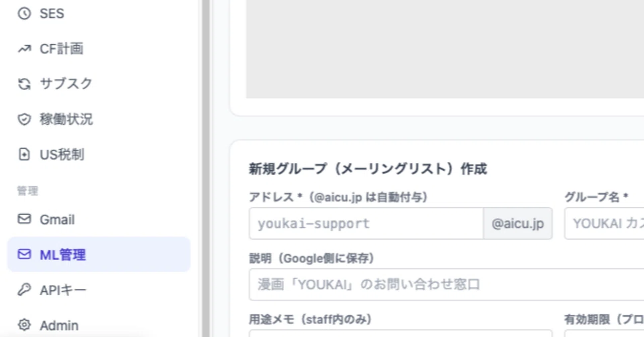Image resolution: width=644 pixels, height=337 pixels.
Task: Click the shield check icon for 稼働状況
Action: click(x=24, y=119)
